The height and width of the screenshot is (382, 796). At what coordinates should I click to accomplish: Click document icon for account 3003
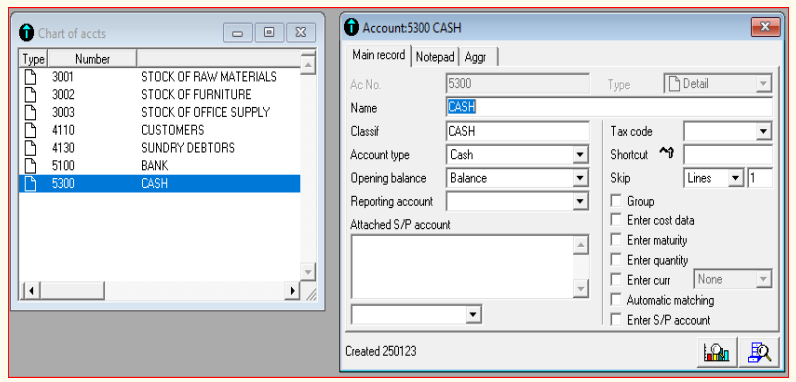coord(31,112)
